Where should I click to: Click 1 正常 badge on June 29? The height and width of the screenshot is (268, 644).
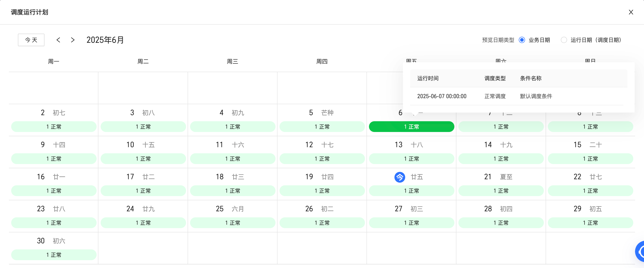pyautogui.click(x=590, y=223)
